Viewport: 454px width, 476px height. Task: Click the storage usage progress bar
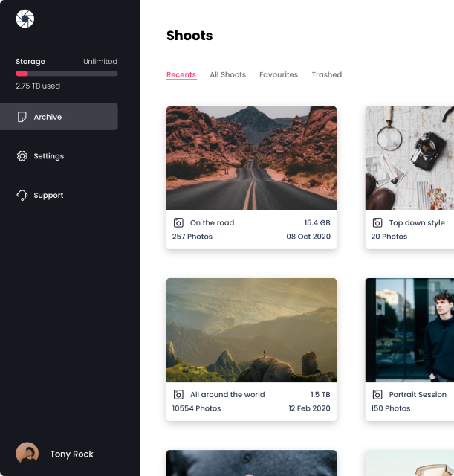point(67,74)
